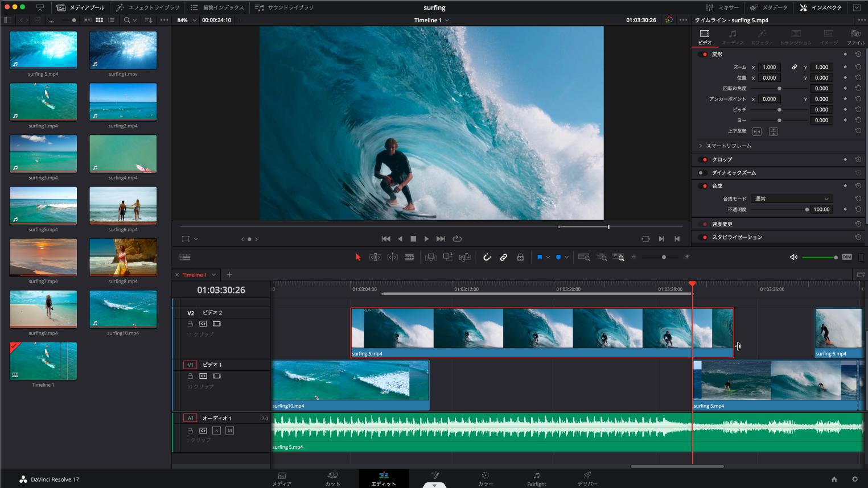Viewport: 868px width, 488px height.
Task: Switch to the メディア page
Action: click(x=282, y=479)
